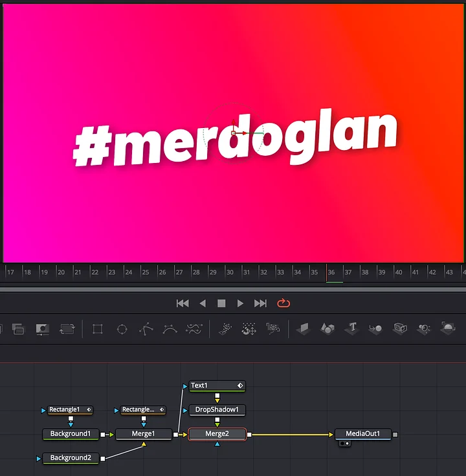Select the truncated Rectangle... mask node

coord(143,410)
